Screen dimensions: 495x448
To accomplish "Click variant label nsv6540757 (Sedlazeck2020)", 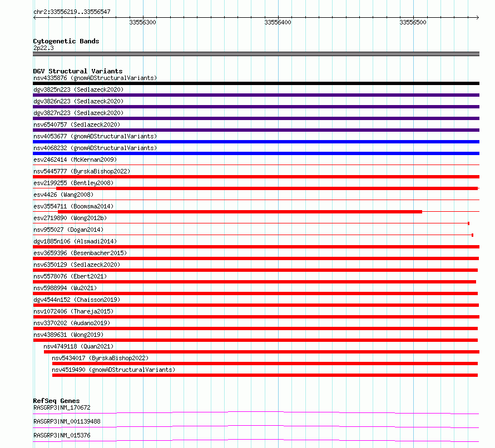I will pos(77,125).
